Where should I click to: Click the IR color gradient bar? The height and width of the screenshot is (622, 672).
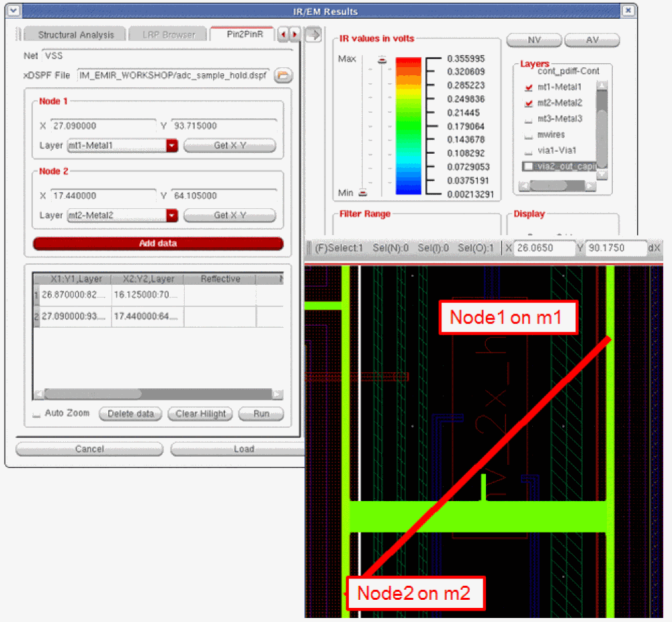pos(409,126)
